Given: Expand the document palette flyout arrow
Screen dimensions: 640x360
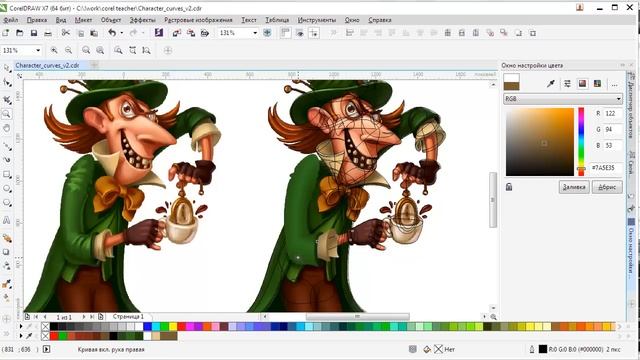Looking at the screenshot, I should [x=21, y=336].
